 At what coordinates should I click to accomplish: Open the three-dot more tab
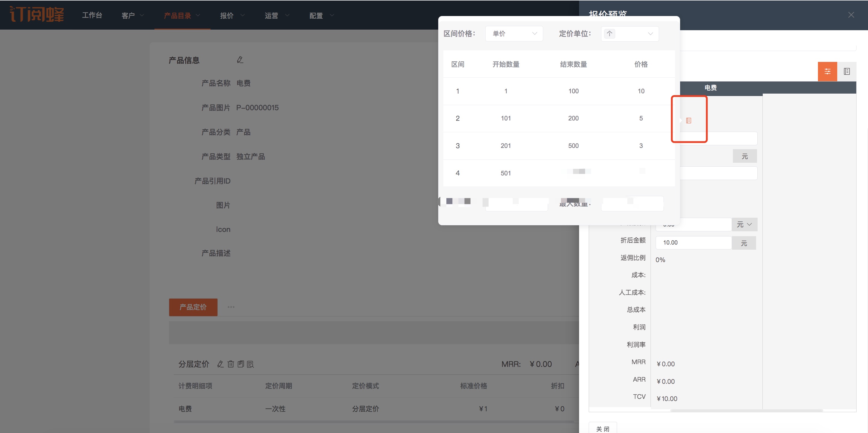(x=231, y=307)
